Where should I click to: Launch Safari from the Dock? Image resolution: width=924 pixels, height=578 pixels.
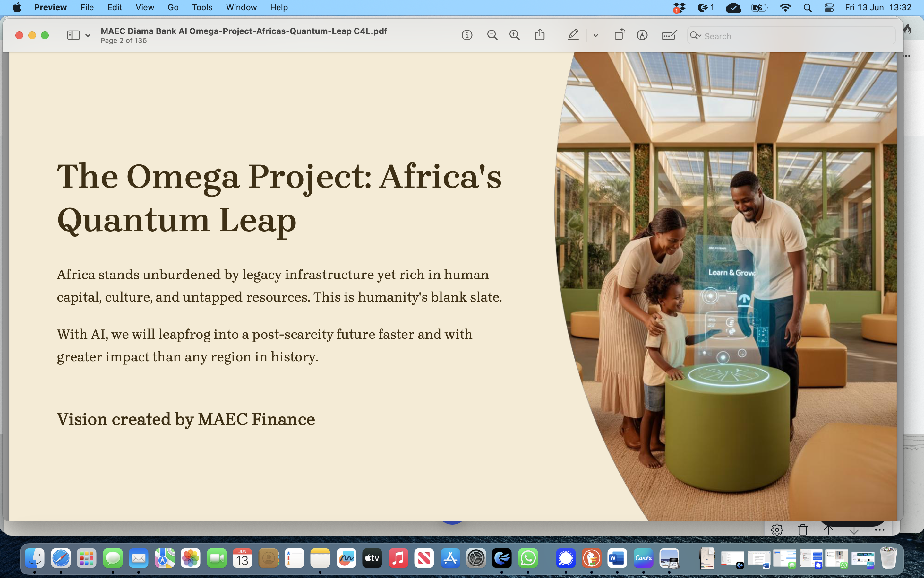pos(61,558)
